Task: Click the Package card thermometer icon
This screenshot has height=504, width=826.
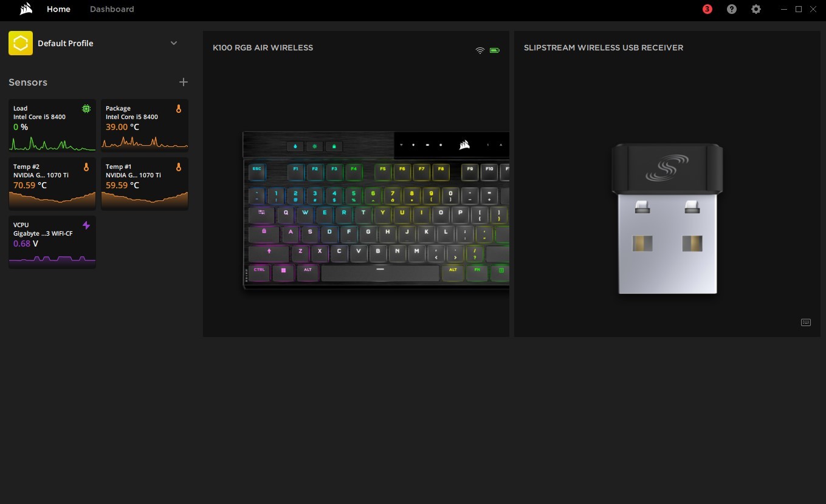Action: 179,109
